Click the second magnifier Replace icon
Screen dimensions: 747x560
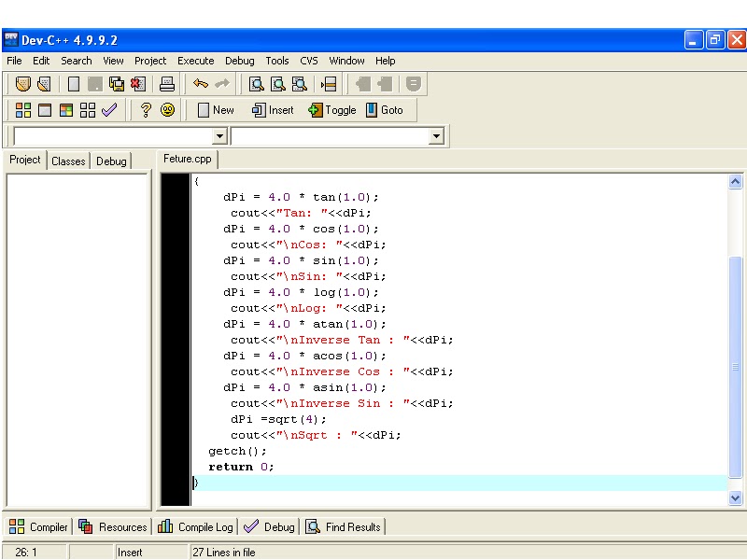point(277,84)
